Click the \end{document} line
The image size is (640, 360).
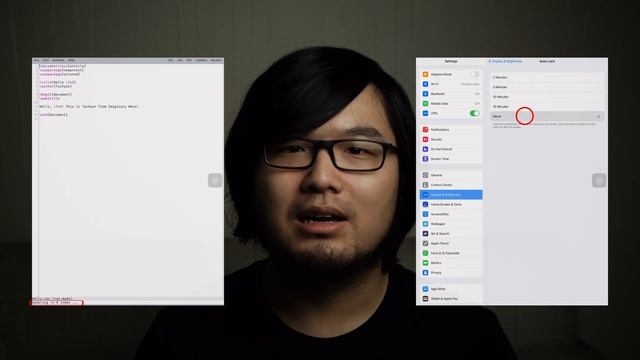pos(53,115)
